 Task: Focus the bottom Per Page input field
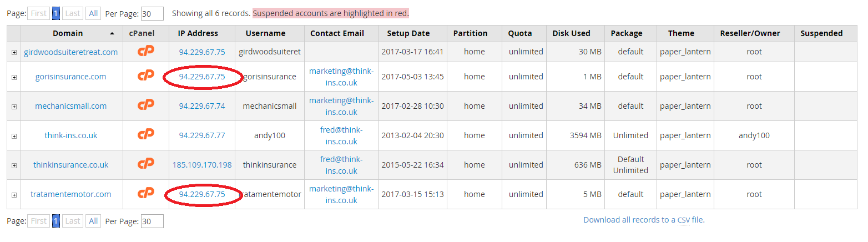point(152,221)
